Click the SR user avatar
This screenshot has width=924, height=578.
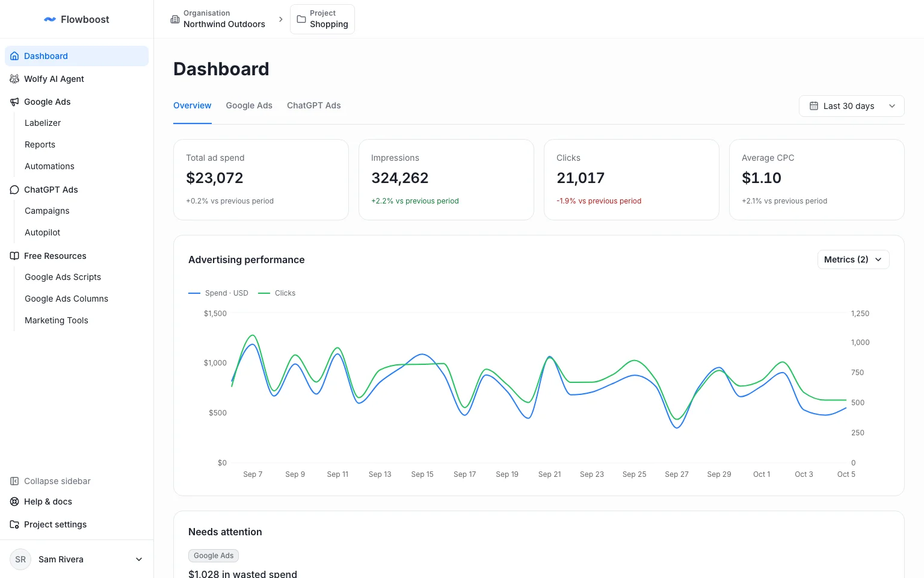point(20,559)
